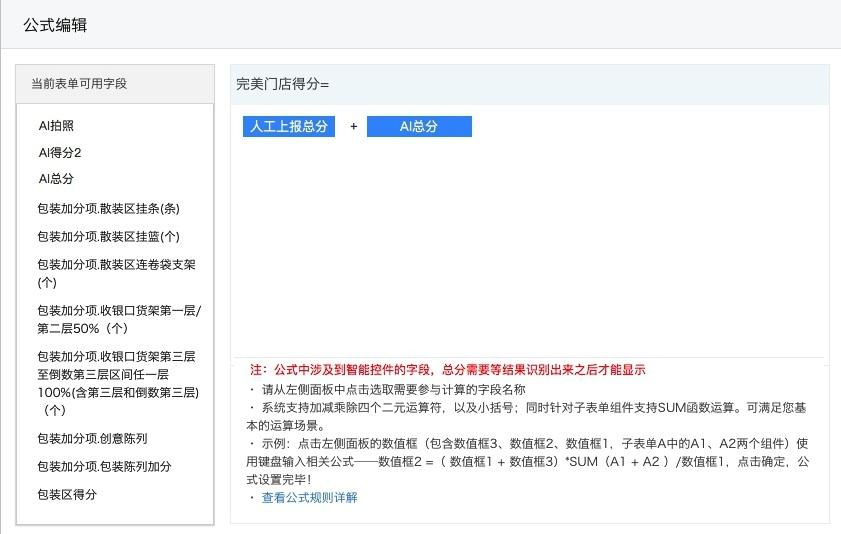
Task: Click the plus operator in formula
Action: click(x=353, y=127)
